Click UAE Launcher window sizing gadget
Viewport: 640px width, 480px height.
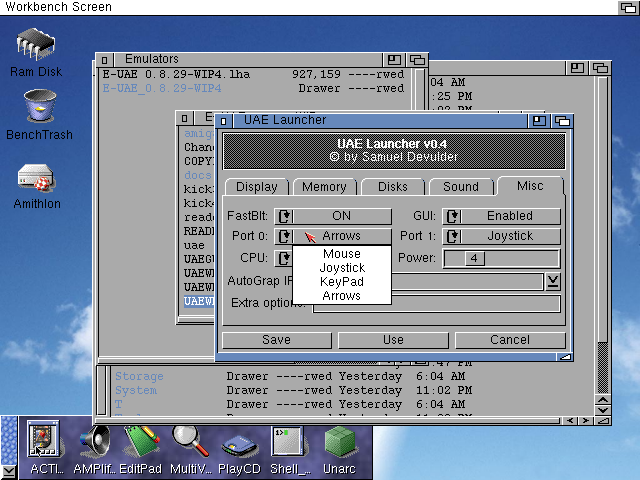[565, 357]
